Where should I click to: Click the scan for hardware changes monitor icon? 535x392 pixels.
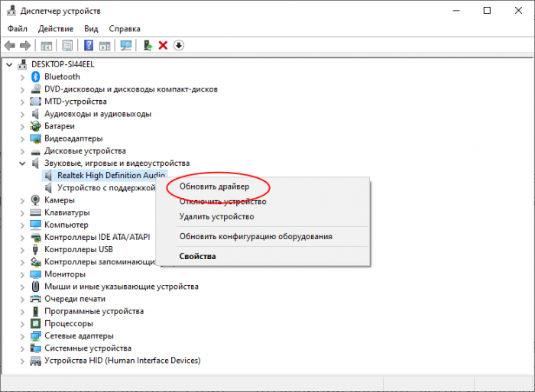pyautogui.click(x=126, y=45)
